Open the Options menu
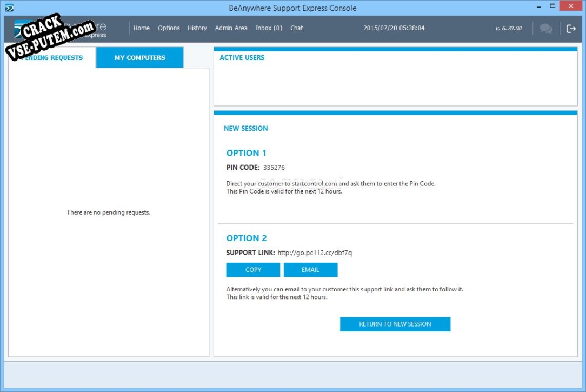Screen dimensions: 586x392 (x=169, y=28)
